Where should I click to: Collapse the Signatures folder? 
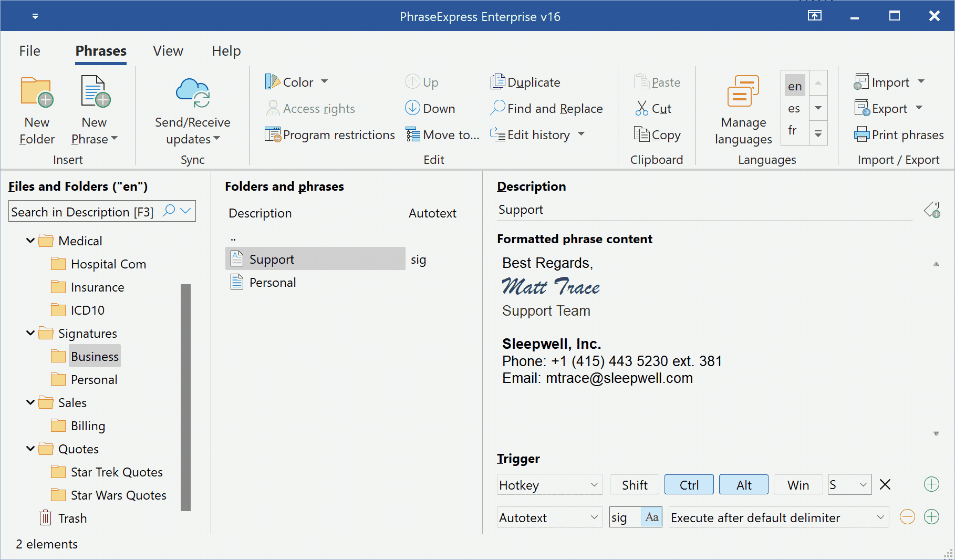point(30,333)
